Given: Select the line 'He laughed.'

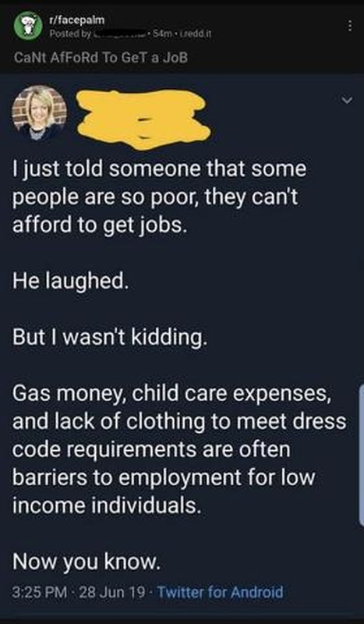Looking at the screenshot, I should pyautogui.click(x=68, y=282).
